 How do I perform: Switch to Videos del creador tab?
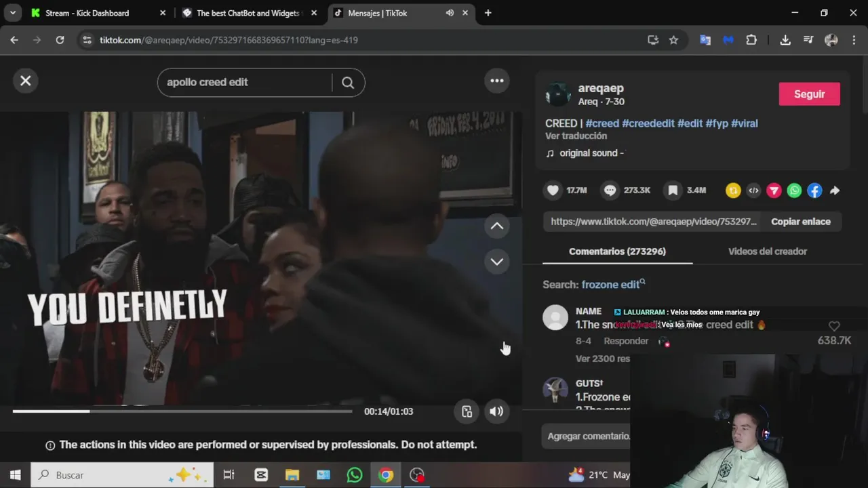tap(768, 251)
